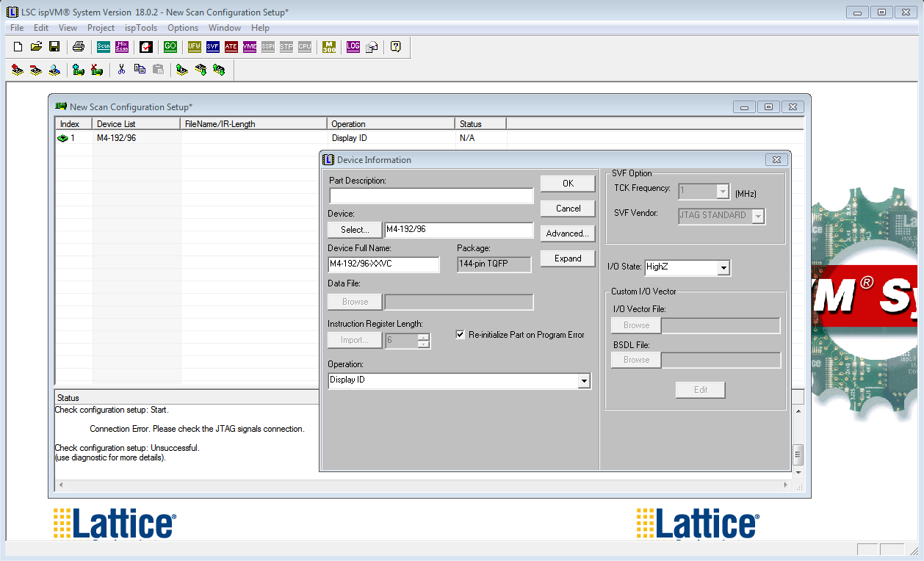
Task: Click the grayed SSPI toolbar icon
Action: tap(268, 47)
